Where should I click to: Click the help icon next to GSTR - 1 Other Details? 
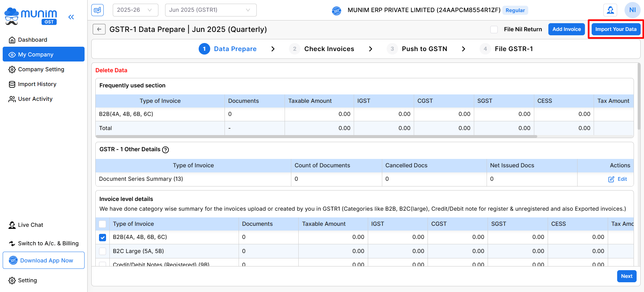pyautogui.click(x=165, y=150)
